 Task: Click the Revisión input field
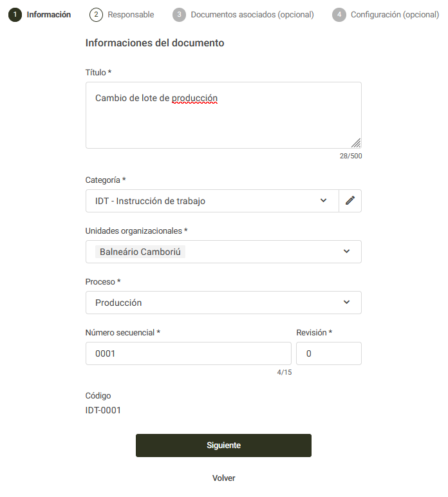coord(328,353)
